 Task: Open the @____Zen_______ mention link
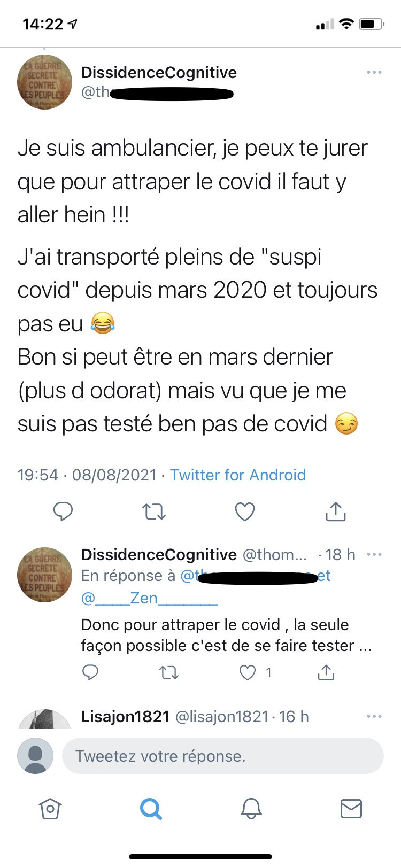[149, 598]
